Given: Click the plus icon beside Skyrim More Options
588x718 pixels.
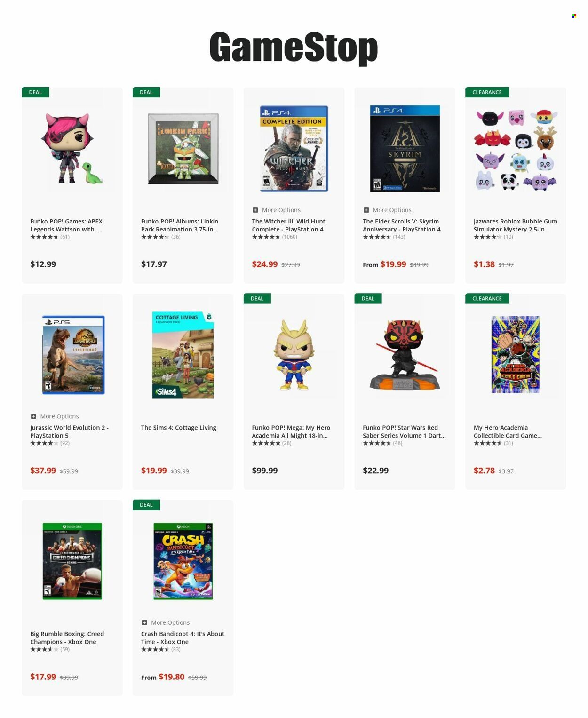Looking at the screenshot, I should coord(366,210).
